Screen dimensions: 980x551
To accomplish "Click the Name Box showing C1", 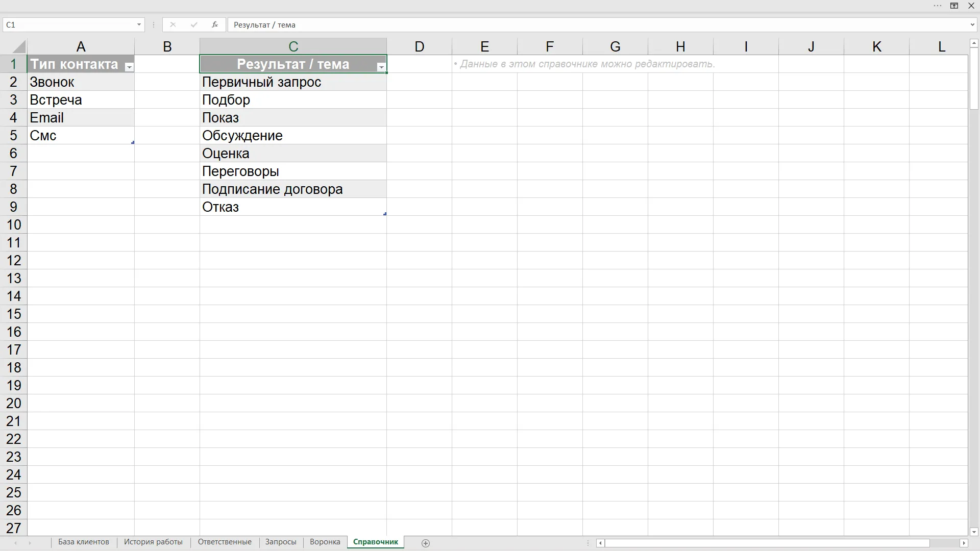I will click(69, 24).
